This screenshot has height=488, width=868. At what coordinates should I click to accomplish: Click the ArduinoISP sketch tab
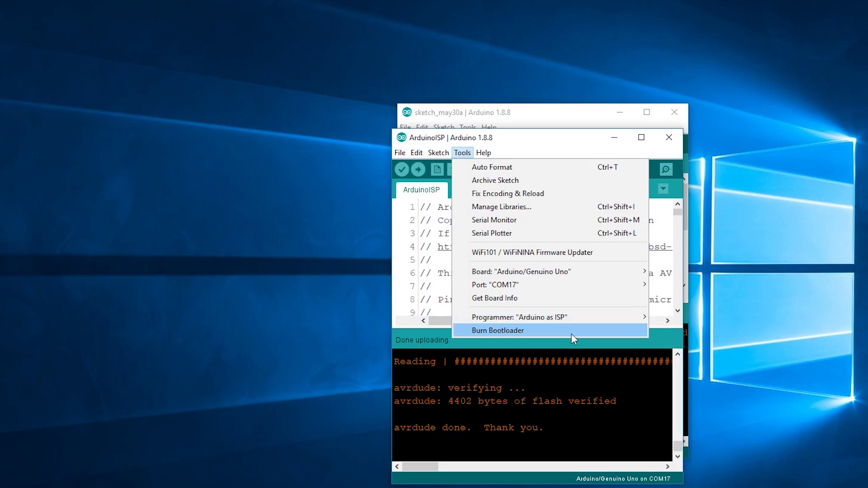pyautogui.click(x=421, y=189)
